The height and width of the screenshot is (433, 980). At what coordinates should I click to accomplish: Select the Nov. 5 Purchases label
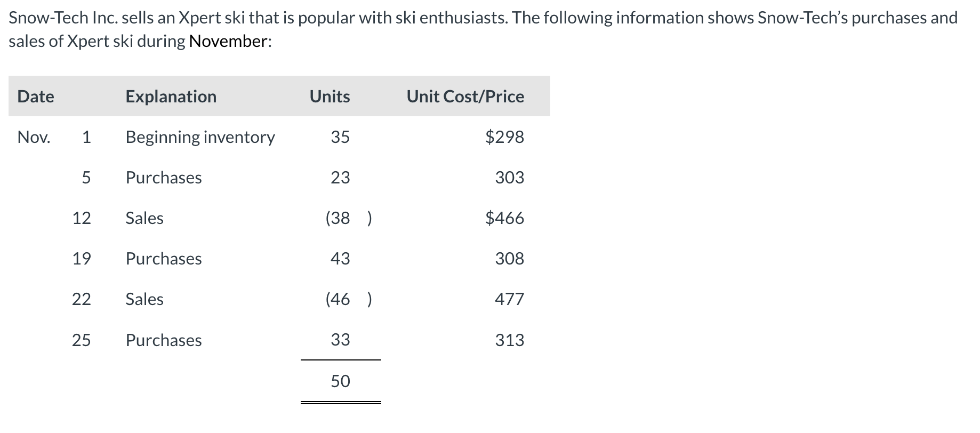164,178
